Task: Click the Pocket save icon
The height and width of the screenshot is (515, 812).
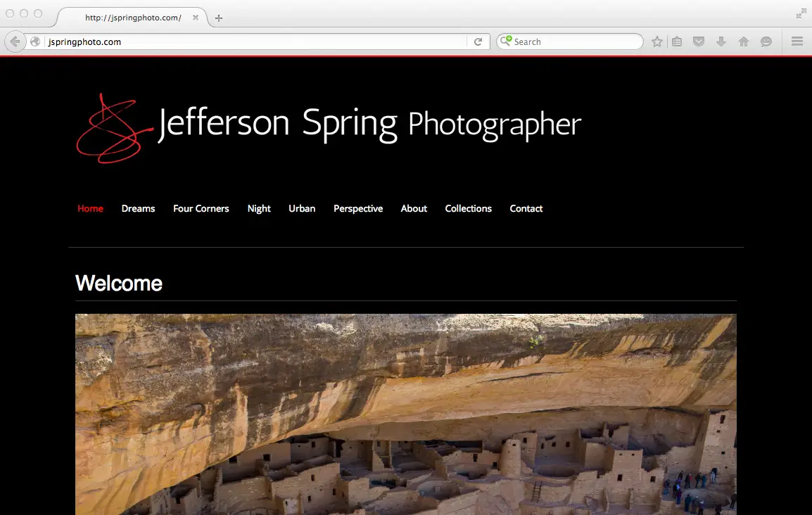Action: coord(699,42)
